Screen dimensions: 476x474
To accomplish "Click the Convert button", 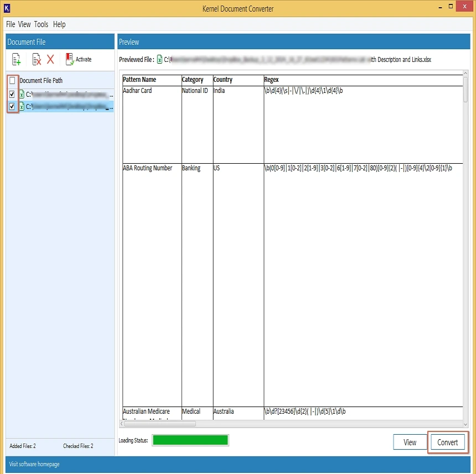I will (x=447, y=442).
